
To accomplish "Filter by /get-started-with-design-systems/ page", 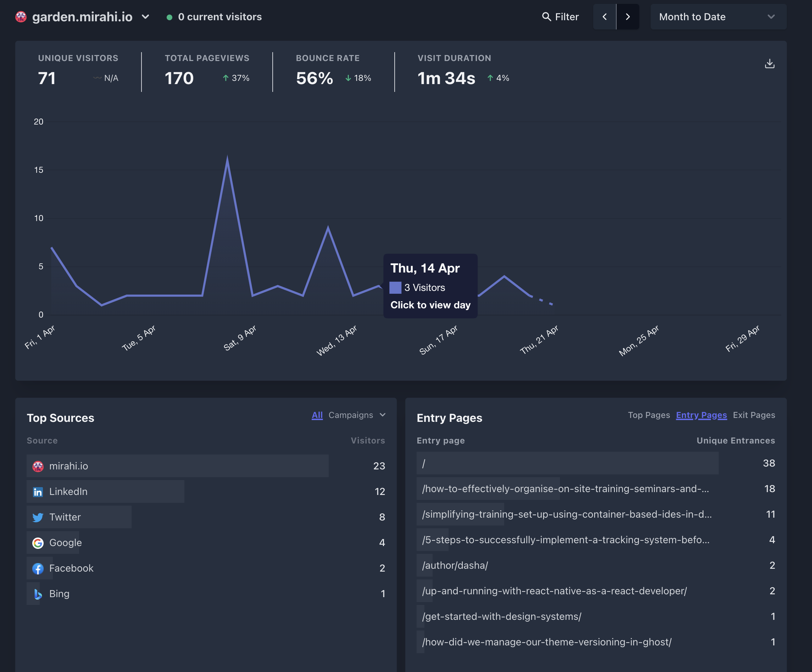I will pyautogui.click(x=501, y=617).
